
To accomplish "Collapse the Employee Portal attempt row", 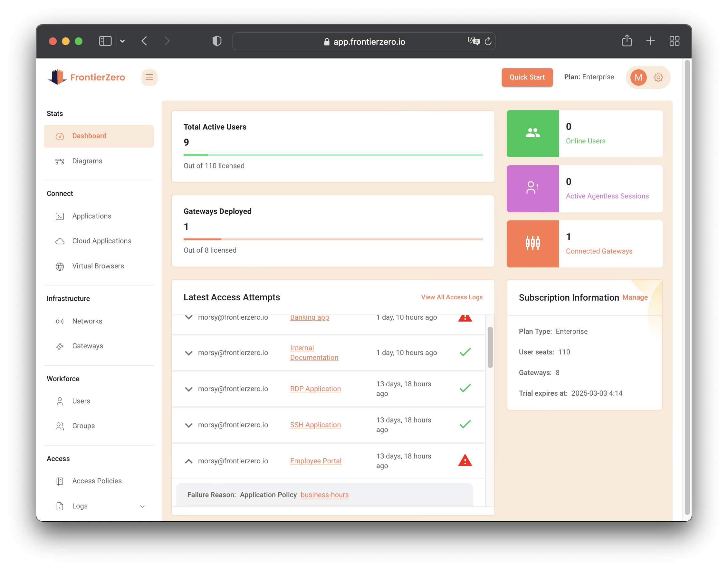I will point(189,461).
